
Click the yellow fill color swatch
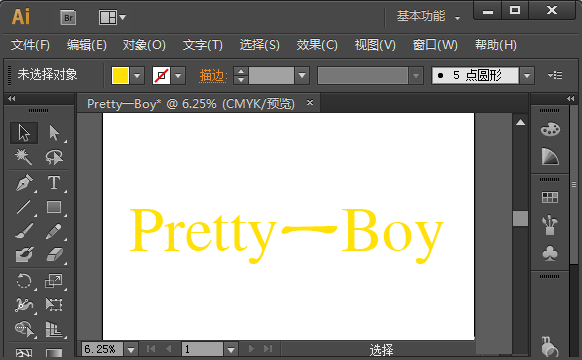[120, 76]
